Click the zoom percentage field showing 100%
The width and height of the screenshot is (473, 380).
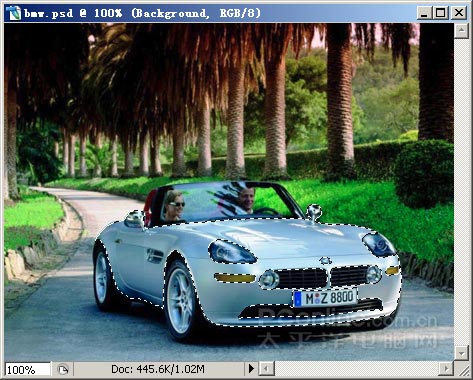28,369
